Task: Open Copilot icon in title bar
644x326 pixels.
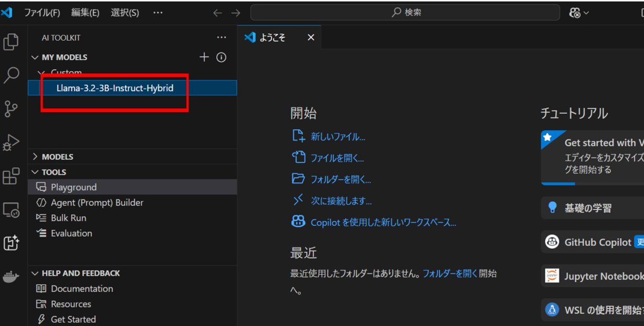Action: pyautogui.click(x=575, y=13)
